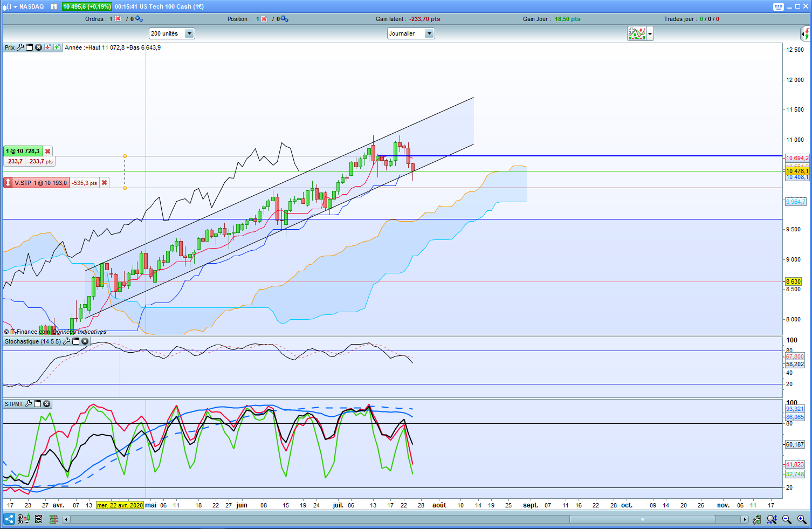Screen dimensions: 812x529
Task: Open the Position settings gear icon
Action: 284,19
